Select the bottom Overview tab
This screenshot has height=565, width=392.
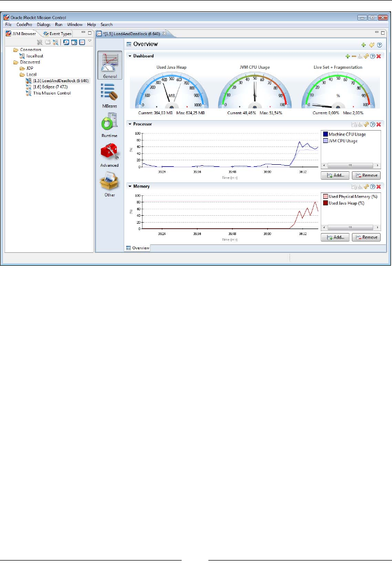click(x=138, y=248)
